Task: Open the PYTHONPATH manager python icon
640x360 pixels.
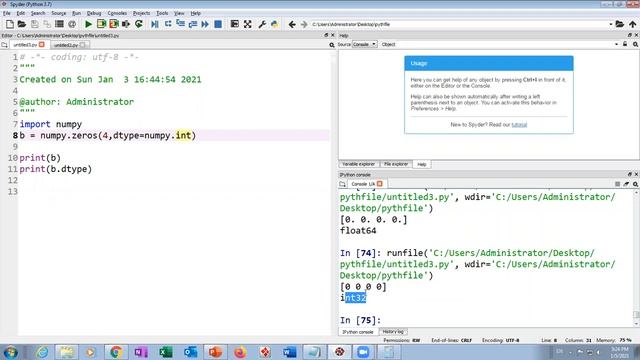Action: [x=274, y=24]
